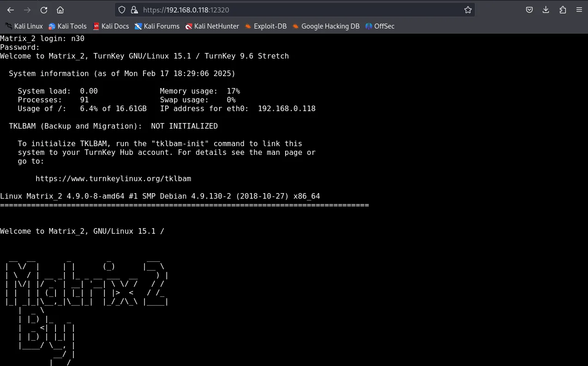This screenshot has width=588, height=366.
Task: Open the Google Hacking DB bookmark
Action: [326, 26]
